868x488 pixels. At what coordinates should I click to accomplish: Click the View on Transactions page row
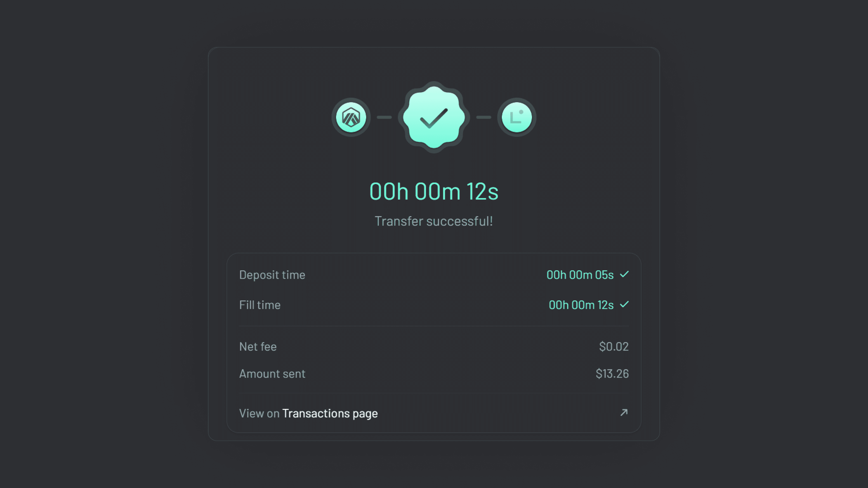434,413
